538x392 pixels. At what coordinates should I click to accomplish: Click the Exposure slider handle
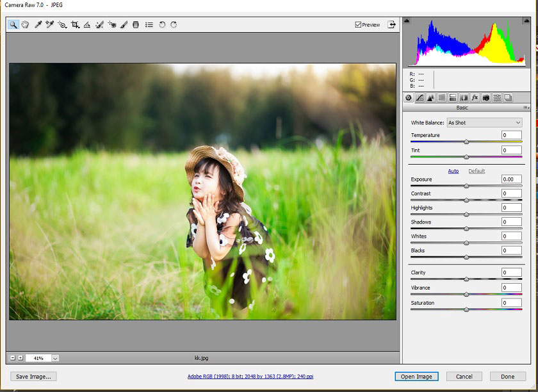466,186
